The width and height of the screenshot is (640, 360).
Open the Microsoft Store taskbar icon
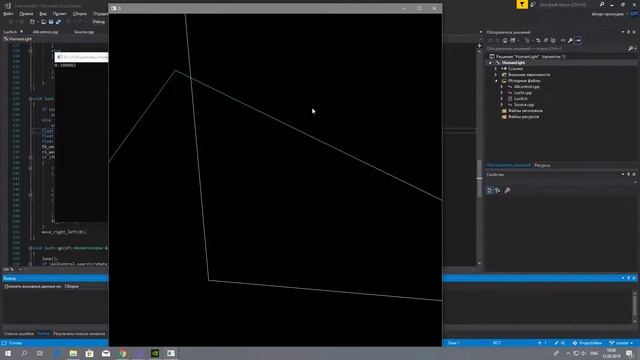(89, 353)
